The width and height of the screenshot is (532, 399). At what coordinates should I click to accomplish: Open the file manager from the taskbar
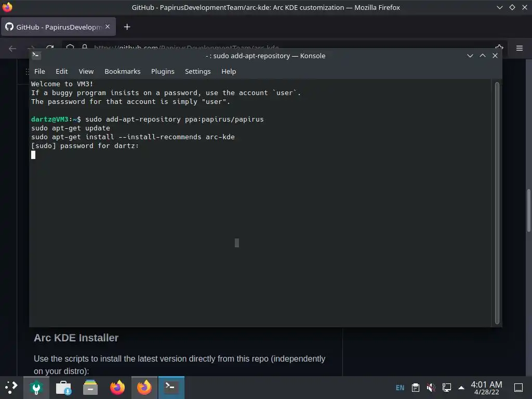[90, 388]
